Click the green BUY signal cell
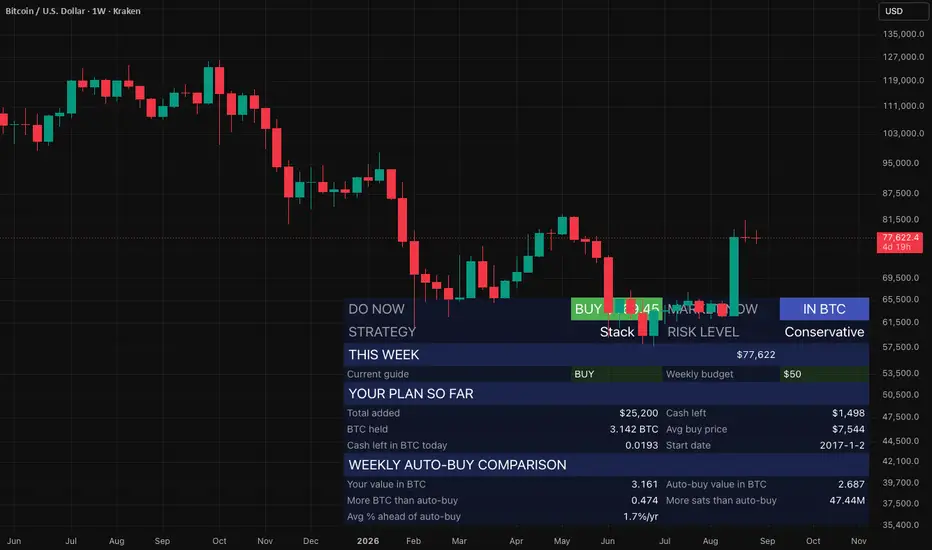This screenshot has width=932, height=550. pos(616,309)
